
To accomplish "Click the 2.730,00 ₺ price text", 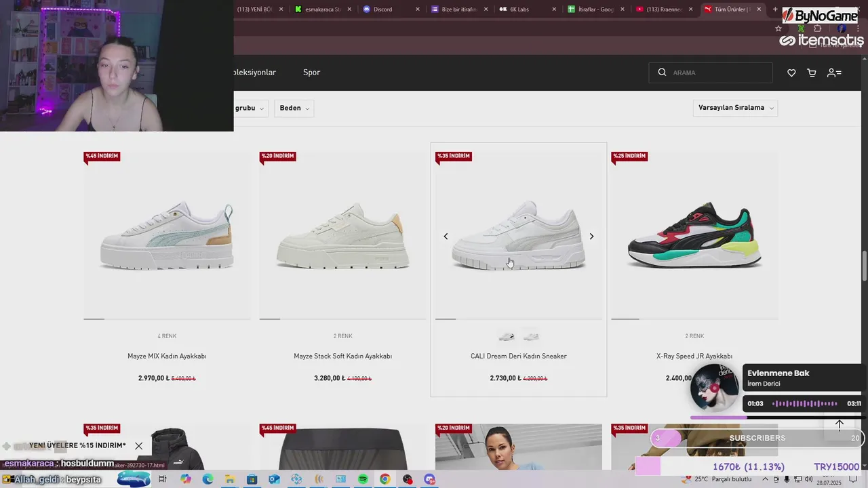I will point(506,378).
